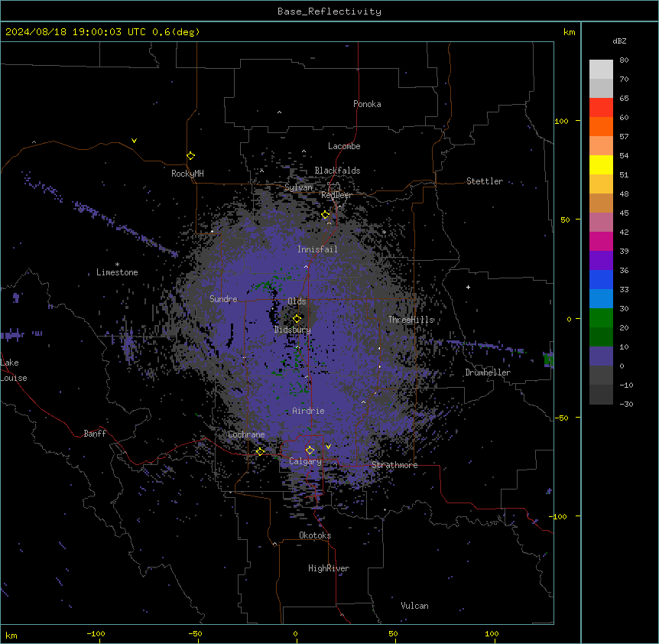Click the white caret marker southwest of Ponoka
This screenshot has height=644, width=659.
click(x=279, y=112)
